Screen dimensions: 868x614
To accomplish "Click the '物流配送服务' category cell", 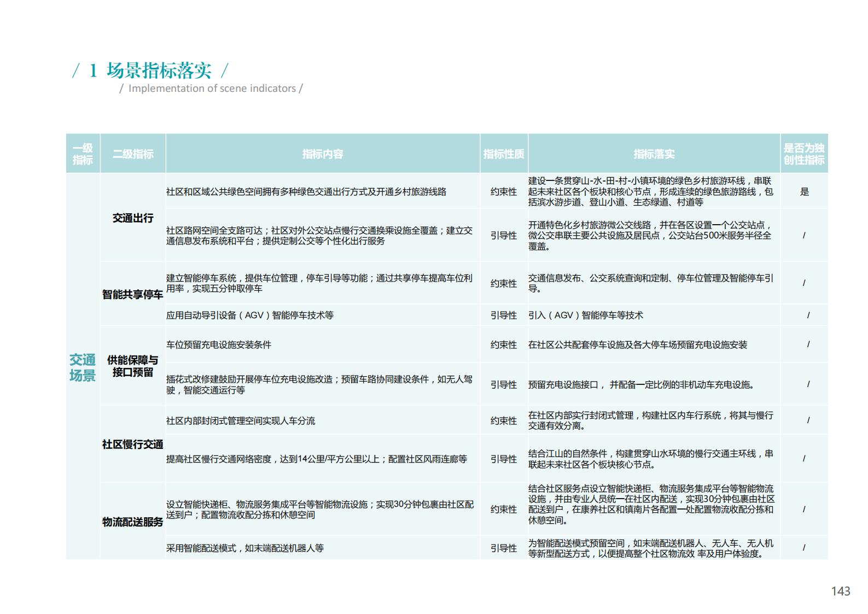I will pyautogui.click(x=133, y=522).
